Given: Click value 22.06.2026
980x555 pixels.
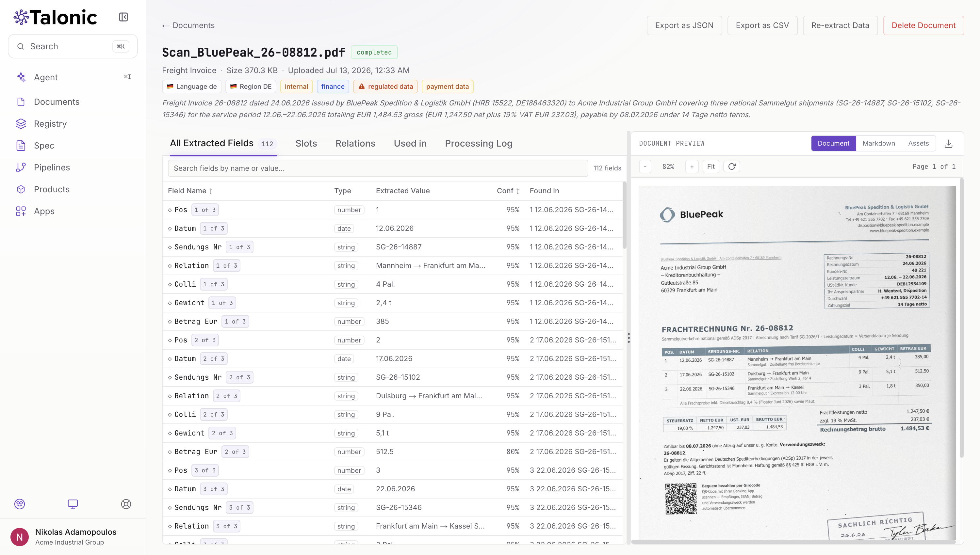Looking at the screenshot, I should 395,489.
